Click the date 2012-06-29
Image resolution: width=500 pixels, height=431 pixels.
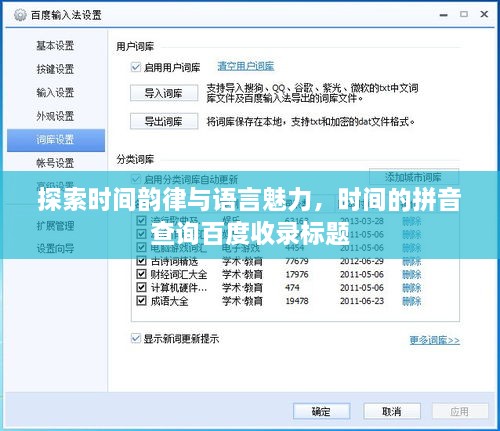(x=362, y=261)
